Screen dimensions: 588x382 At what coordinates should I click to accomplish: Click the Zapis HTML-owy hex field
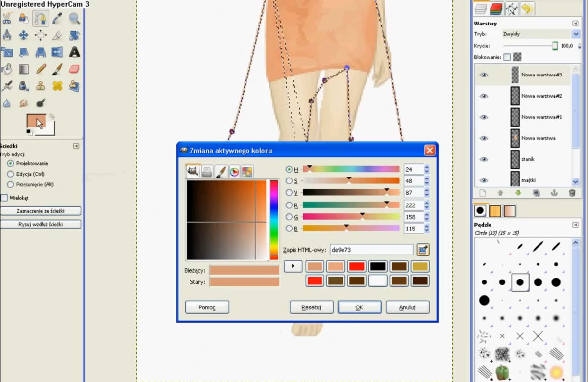371,250
